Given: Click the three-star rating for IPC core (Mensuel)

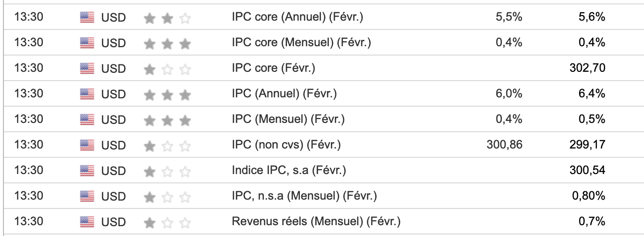Looking at the screenshot, I should [x=167, y=43].
